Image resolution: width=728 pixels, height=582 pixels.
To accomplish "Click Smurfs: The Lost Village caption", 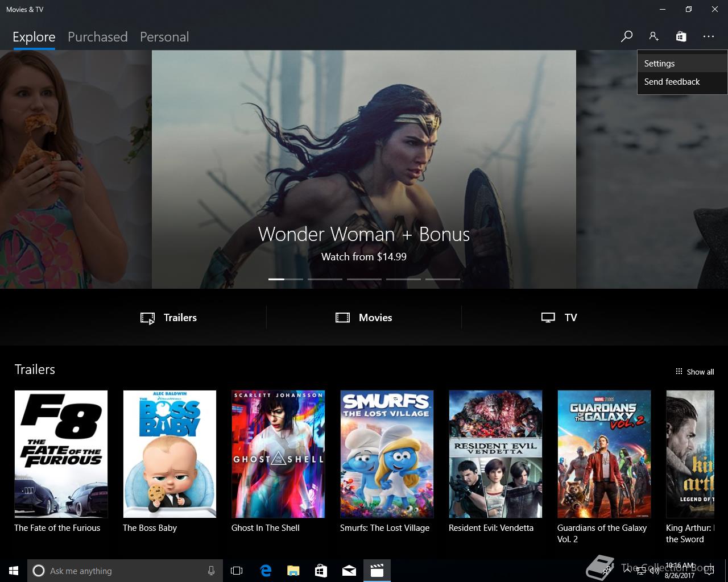I will [384, 528].
